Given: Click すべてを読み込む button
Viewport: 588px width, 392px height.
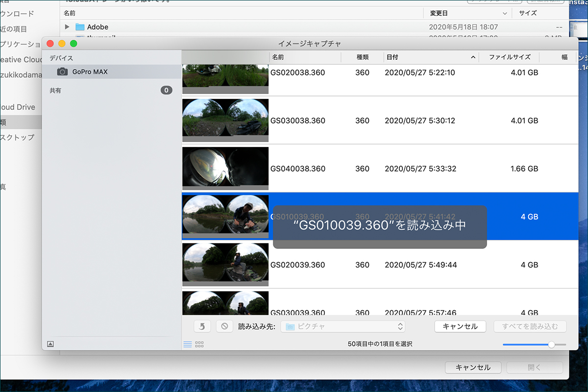Looking at the screenshot, I should [x=530, y=326].
